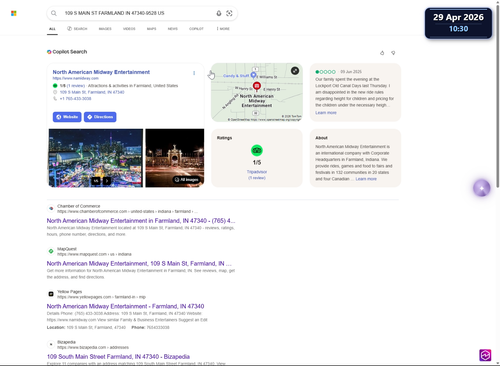
Task: Click the Directions button
Action: pyautogui.click(x=100, y=117)
